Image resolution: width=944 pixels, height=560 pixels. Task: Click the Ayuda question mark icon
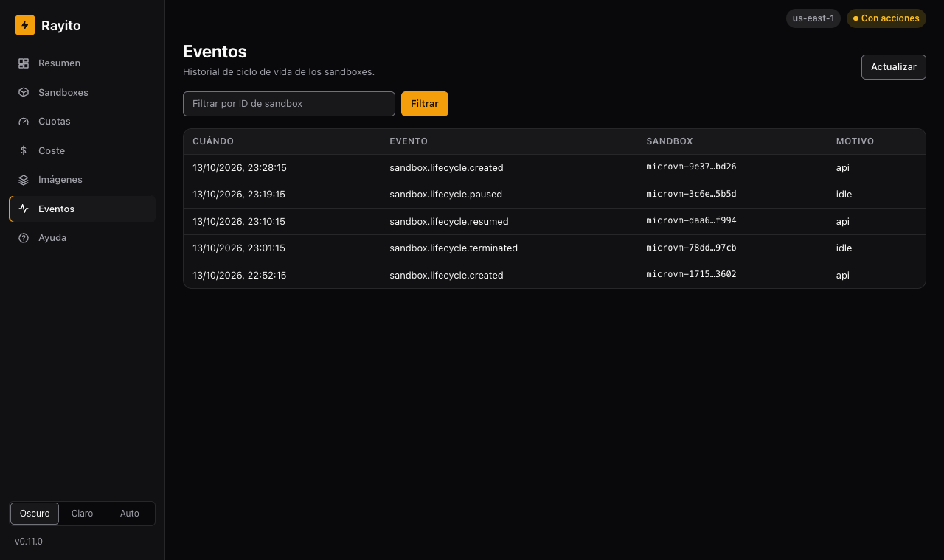[24, 238]
